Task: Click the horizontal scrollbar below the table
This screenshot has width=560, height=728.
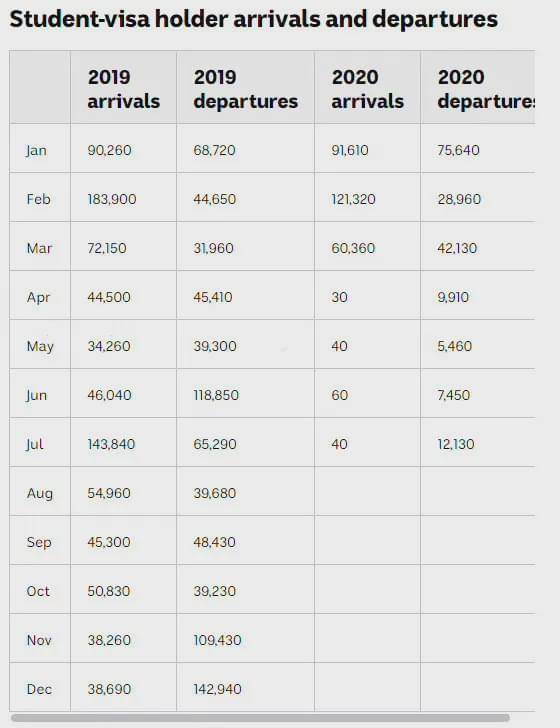Action: (x=260, y=718)
